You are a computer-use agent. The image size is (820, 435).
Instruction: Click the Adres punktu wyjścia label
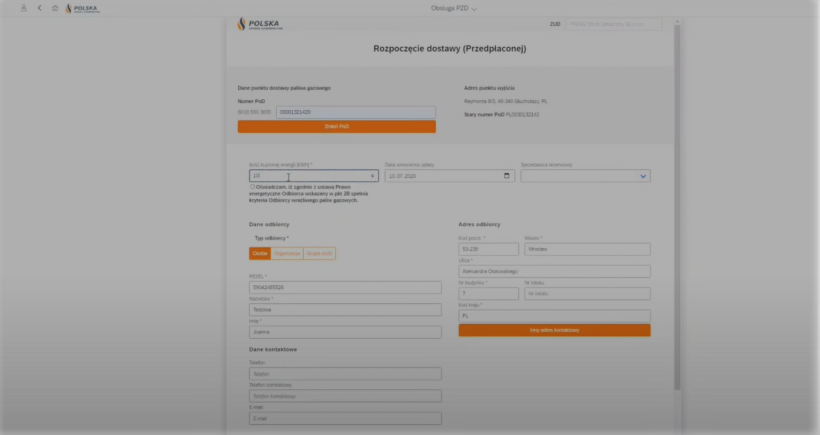[x=489, y=88]
